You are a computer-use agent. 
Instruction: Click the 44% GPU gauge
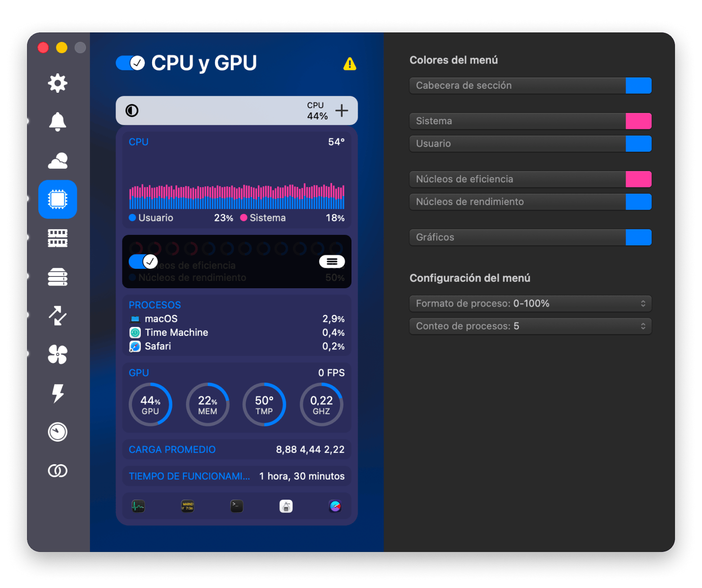(x=150, y=404)
